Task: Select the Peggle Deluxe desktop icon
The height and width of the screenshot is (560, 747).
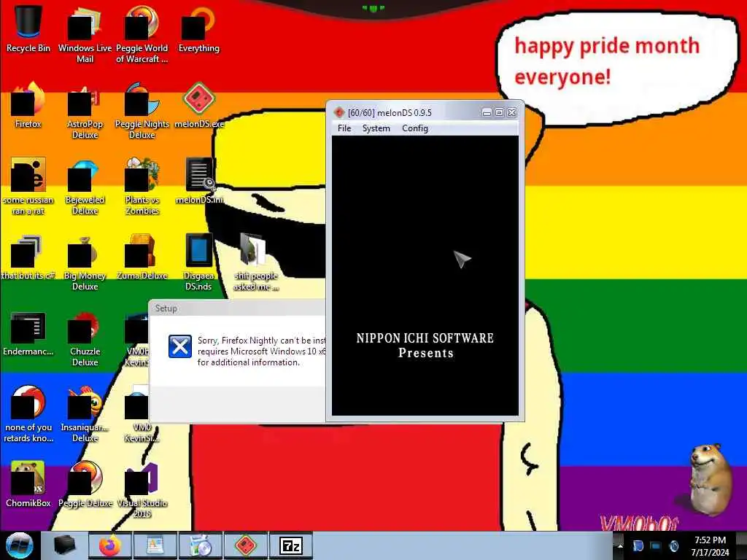Action: [x=85, y=484]
